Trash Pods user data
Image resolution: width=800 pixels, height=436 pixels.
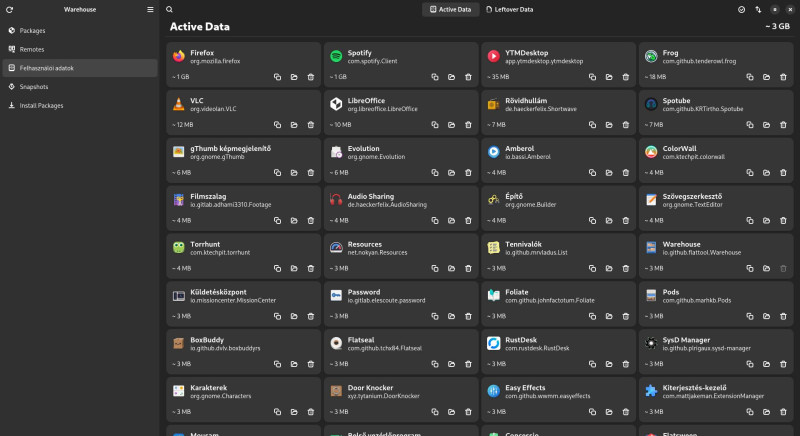pos(784,316)
